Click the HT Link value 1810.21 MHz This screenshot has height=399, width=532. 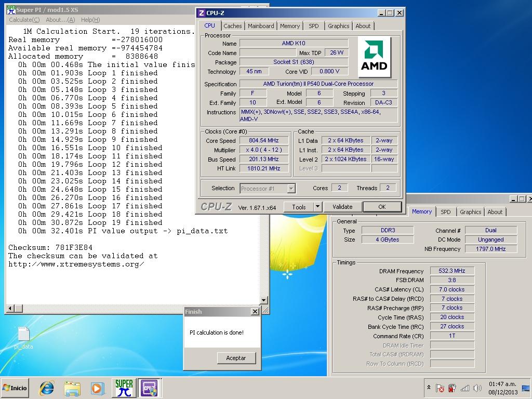tap(263, 168)
